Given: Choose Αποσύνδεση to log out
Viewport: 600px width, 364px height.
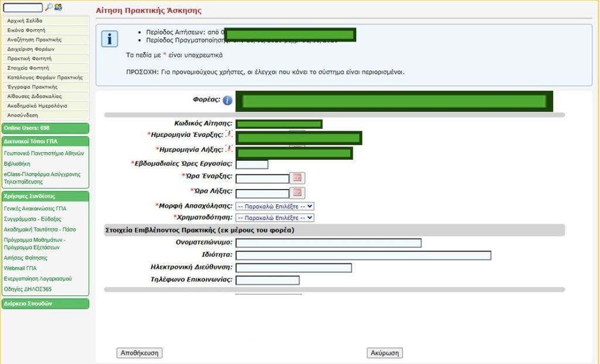Looking at the screenshot, I should [23, 115].
